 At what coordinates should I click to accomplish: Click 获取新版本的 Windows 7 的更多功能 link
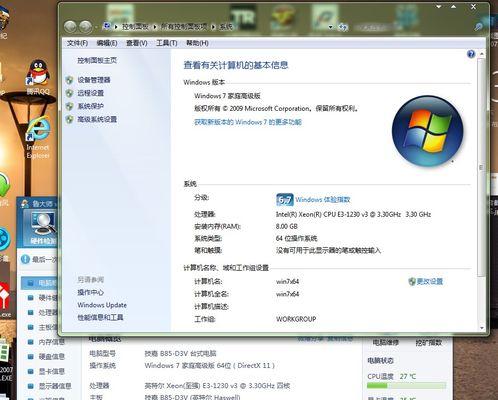click(x=248, y=122)
